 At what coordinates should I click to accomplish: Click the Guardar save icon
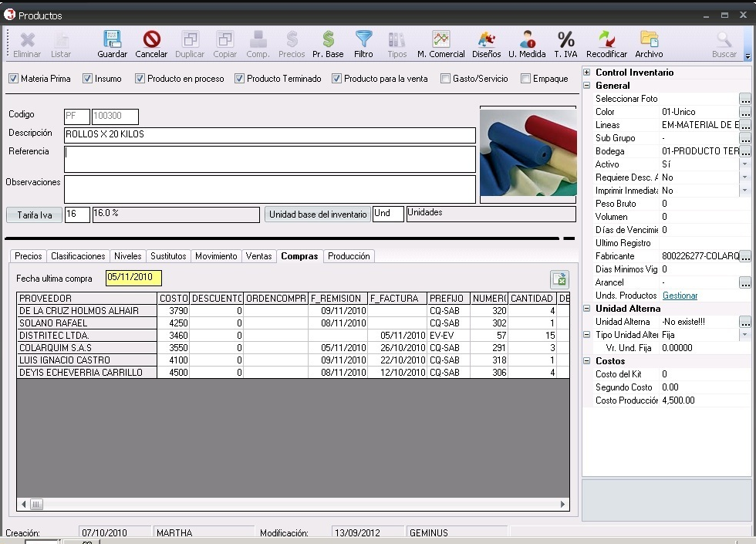(112, 39)
